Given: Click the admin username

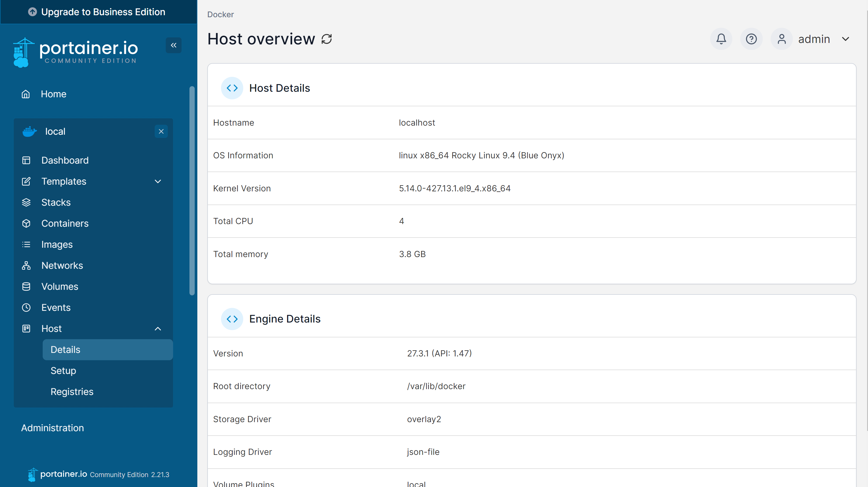Looking at the screenshot, I should click(x=814, y=39).
